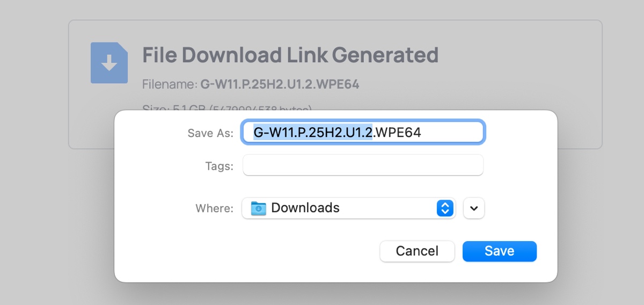Expand the save dialog with chevron button
This screenshot has width=644, height=305.
coord(473,208)
